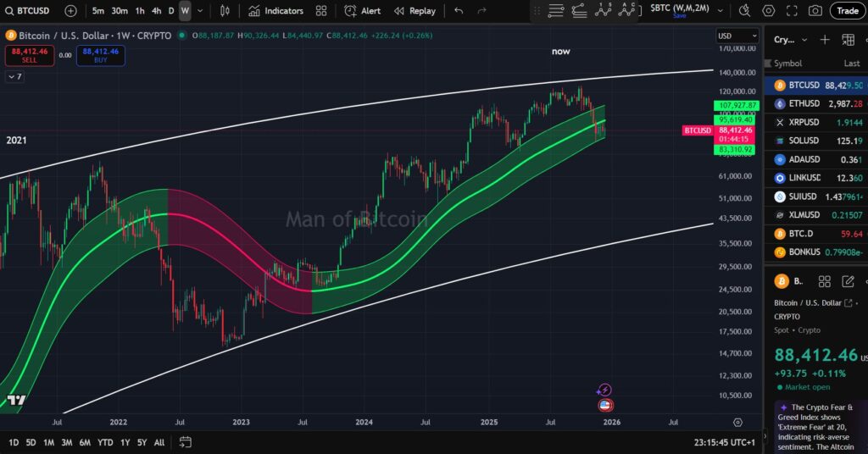The height and width of the screenshot is (454, 868).
Task: Open the 23:15:45 UTC+1 timezone menu
Action: tap(724, 442)
